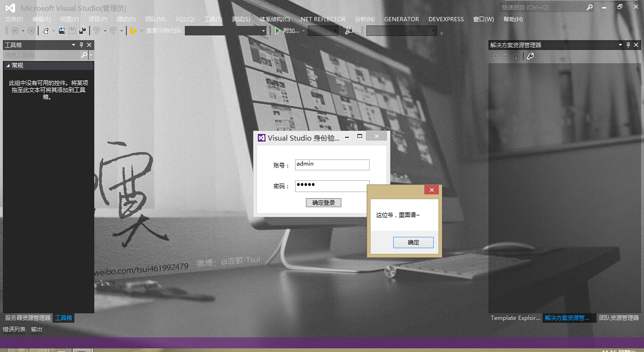644x352 pixels.
Task: Open the Redo history dropdown arrow
Action: (121, 31)
